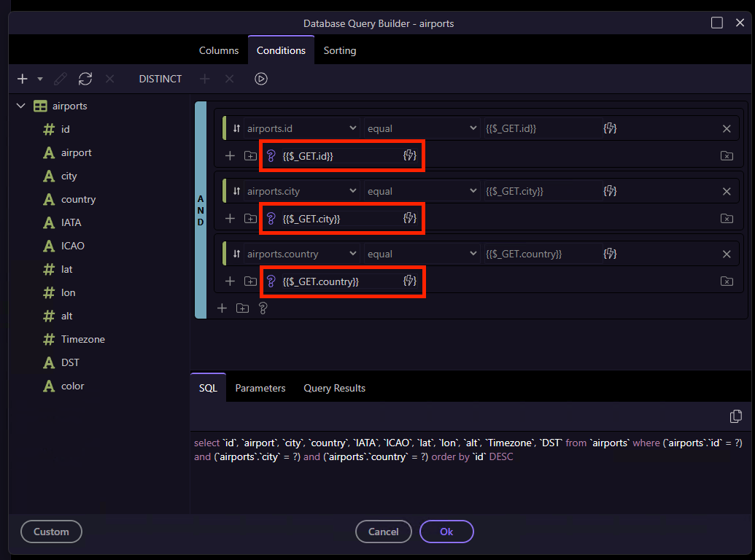Image resolution: width=755 pixels, height=560 pixels.
Task: Delete the airports.country condition group
Action: click(x=727, y=281)
